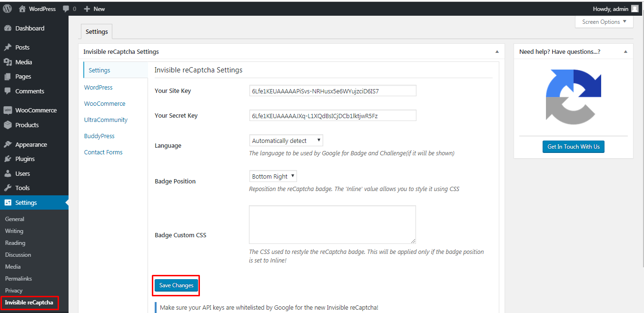Click the plus New icon in admin bar
This screenshot has width=644, height=313.
click(x=87, y=9)
